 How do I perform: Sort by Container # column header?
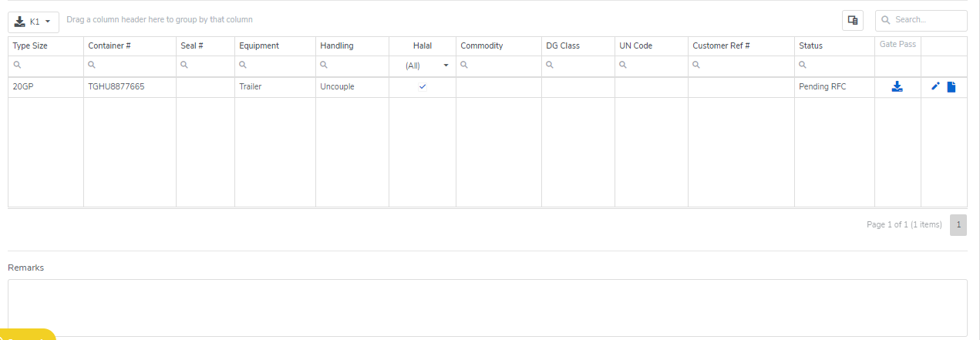[x=109, y=45]
